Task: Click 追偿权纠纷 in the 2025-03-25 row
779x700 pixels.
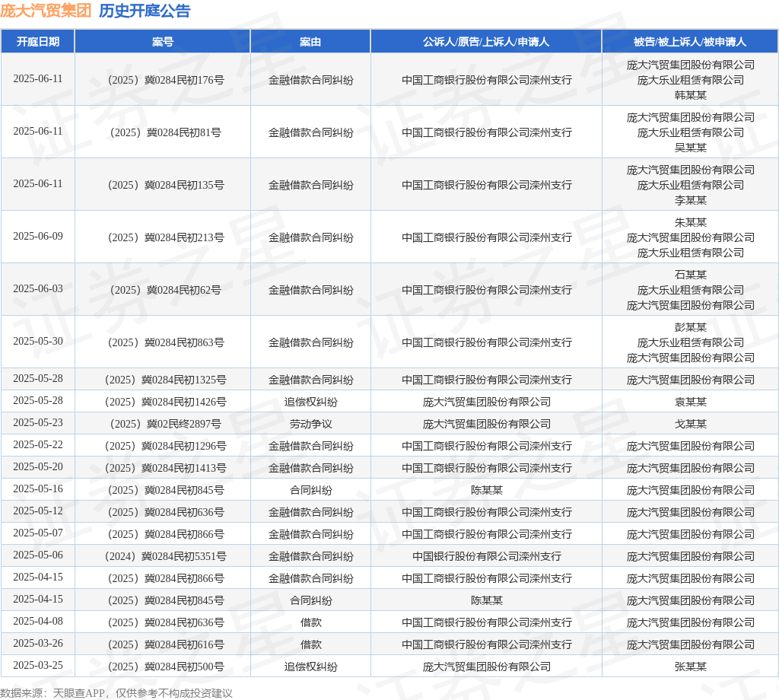Action: coord(311,667)
